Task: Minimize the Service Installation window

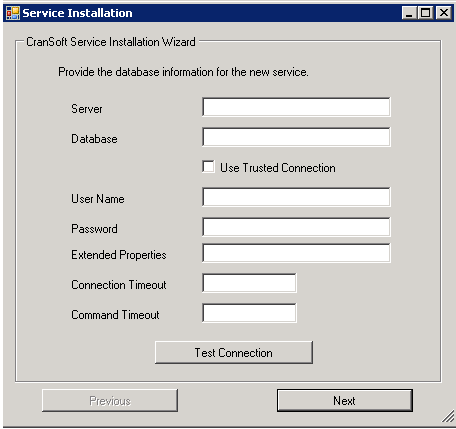Action: coord(409,13)
